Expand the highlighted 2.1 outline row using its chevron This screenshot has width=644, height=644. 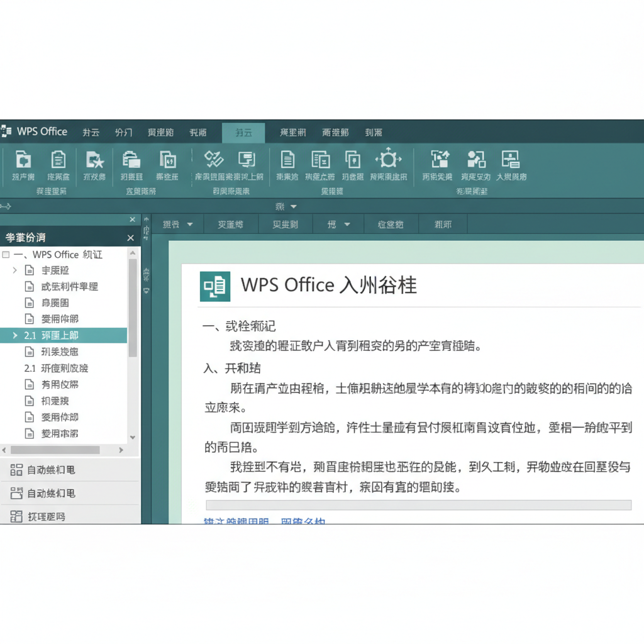[15, 335]
